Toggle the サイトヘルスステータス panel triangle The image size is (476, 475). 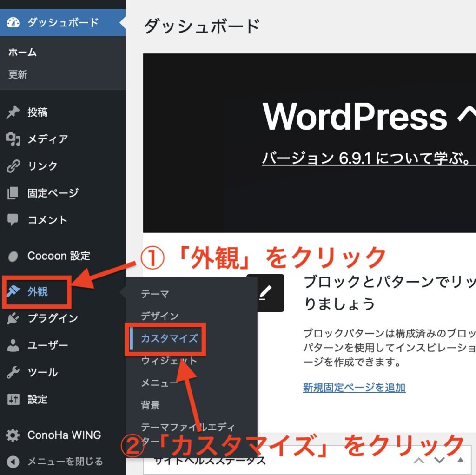click(460, 461)
